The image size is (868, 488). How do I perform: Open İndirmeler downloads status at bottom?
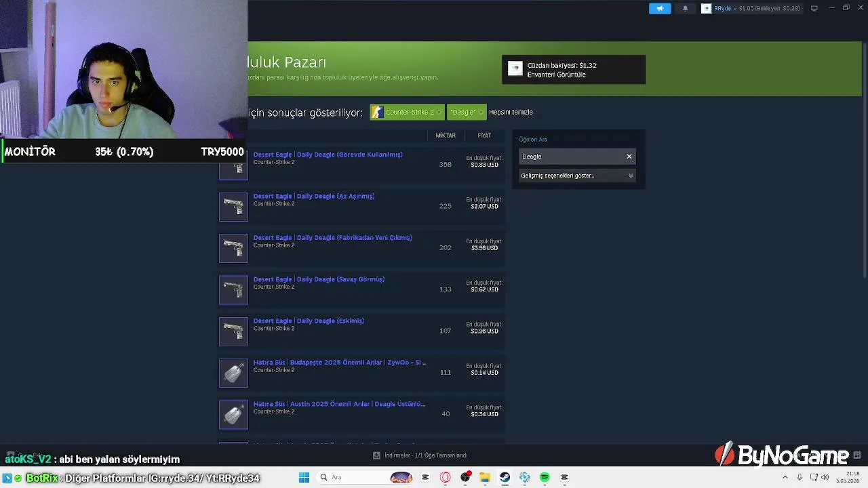coord(426,455)
